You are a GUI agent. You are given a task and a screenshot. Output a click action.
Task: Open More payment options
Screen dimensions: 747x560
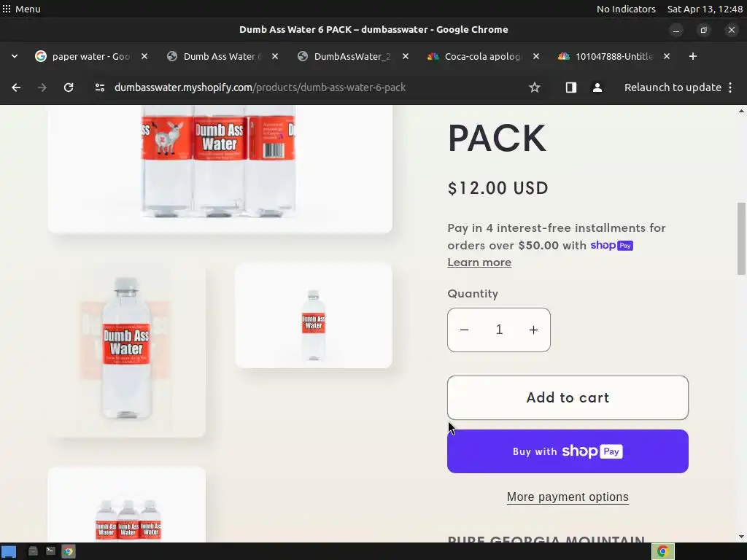568,497
